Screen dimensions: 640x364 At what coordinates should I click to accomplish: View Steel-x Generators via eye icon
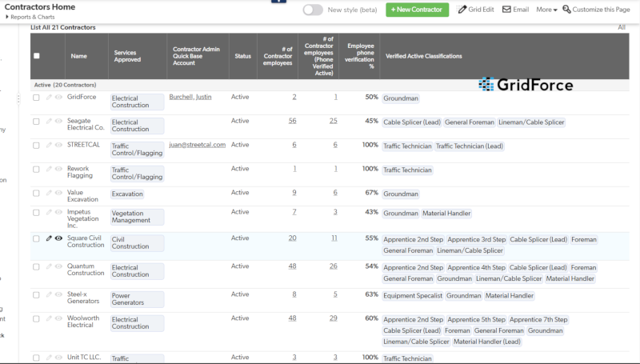pyautogui.click(x=58, y=294)
